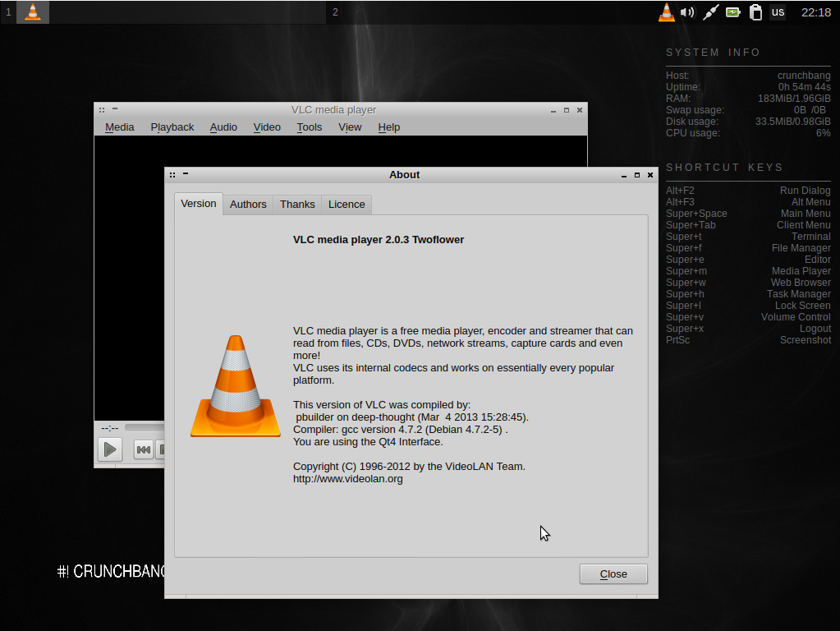Open the Help menu
Viewport: 840px width, 631px height.
point(389,127)
